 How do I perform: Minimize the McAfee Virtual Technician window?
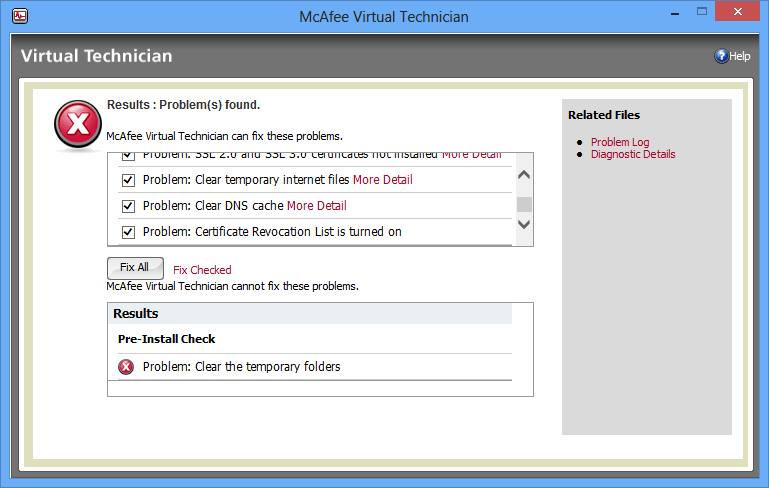pyautogui.click(x=675, y=12)
